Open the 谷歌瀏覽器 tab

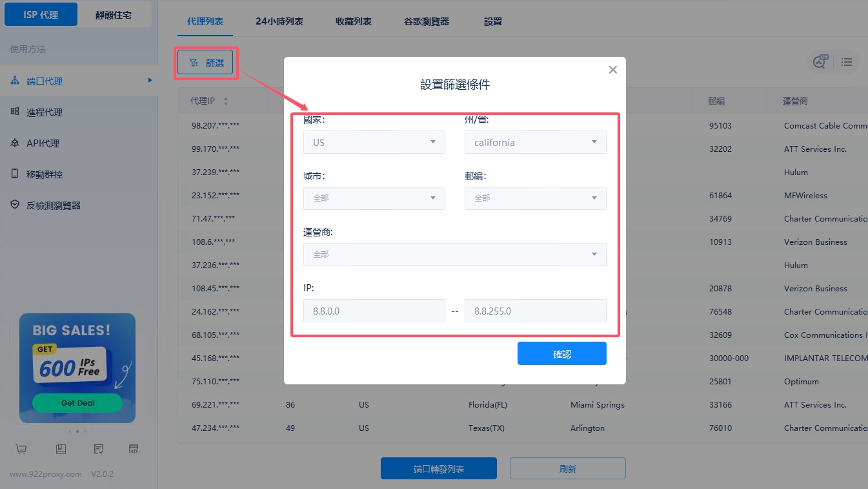click(x=427, y=21)
